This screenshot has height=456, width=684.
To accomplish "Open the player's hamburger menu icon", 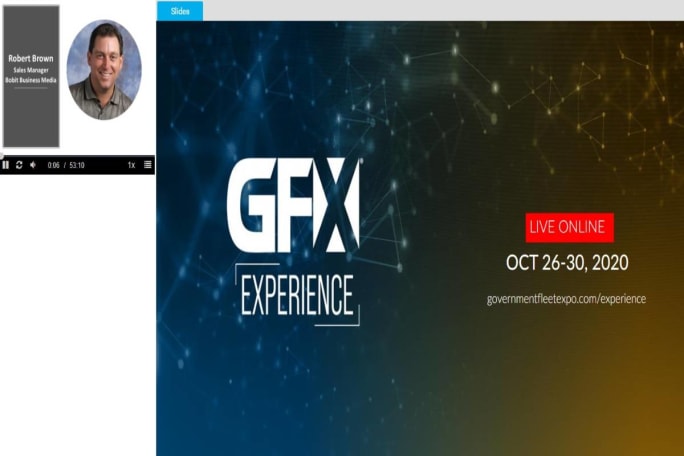I will (x=148, y=165).
